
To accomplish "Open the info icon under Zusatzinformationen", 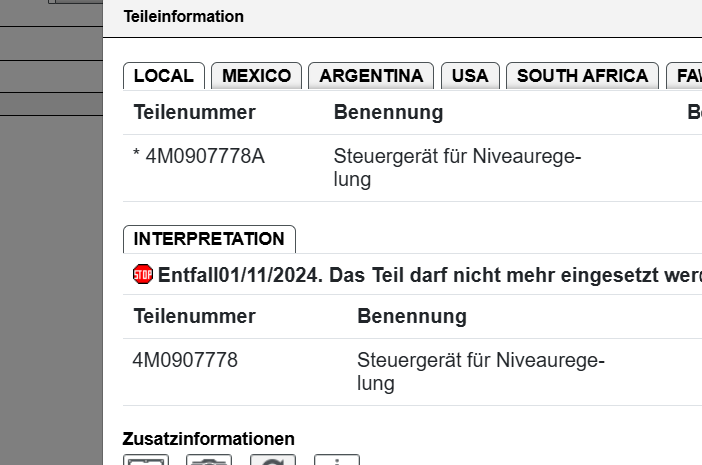I will 336,460.
